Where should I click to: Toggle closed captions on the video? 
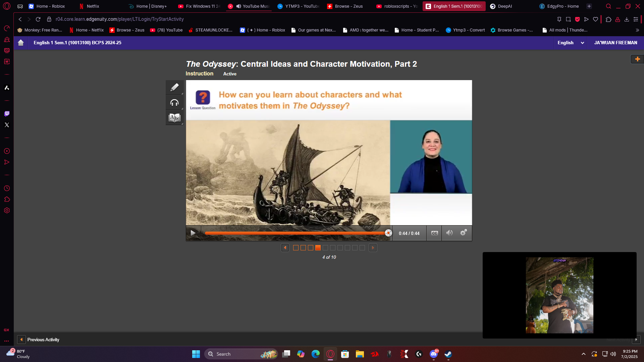(434, 233)
